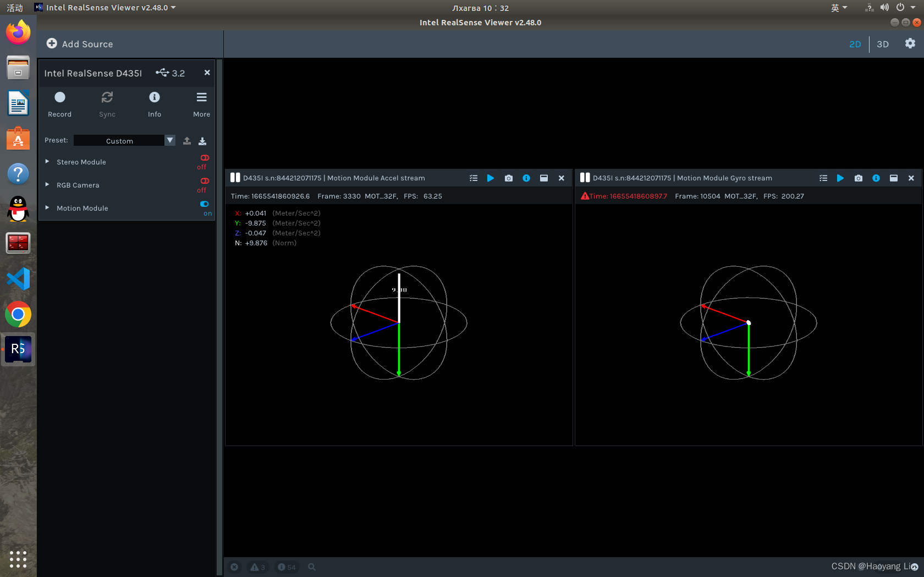Click the Record button for the device
This screenshot has height=577, width=924.
[59, 98]
